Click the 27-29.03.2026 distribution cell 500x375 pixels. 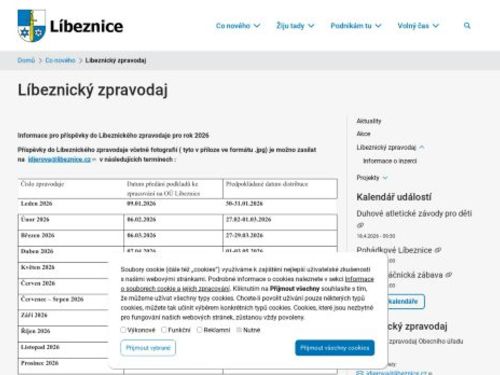click(280, 238)
